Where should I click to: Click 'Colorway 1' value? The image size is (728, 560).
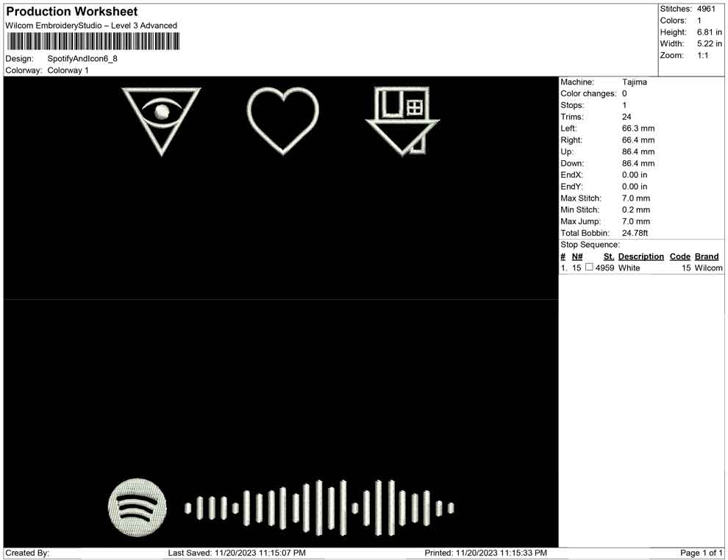point(68,71)
